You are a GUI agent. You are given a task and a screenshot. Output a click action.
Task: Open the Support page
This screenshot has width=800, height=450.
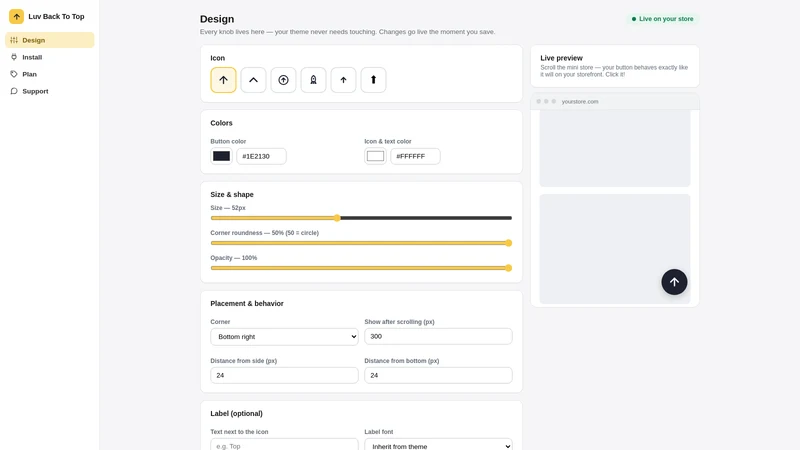(49, 91)
